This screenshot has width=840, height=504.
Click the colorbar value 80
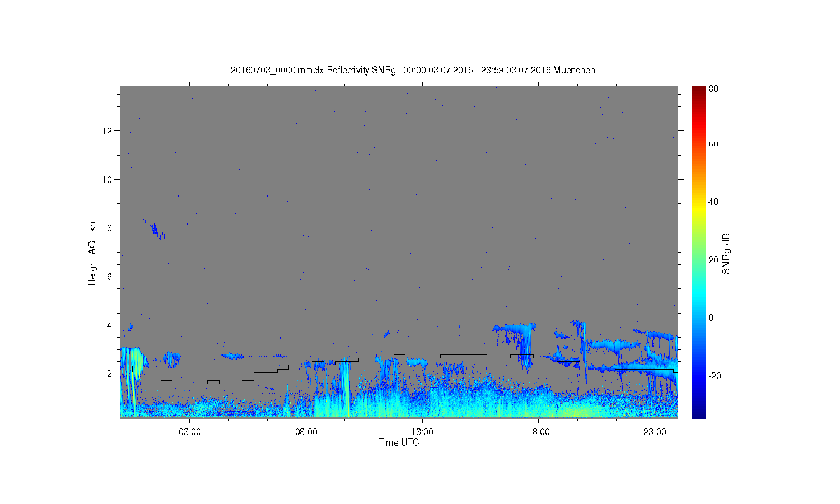point(713,88)
